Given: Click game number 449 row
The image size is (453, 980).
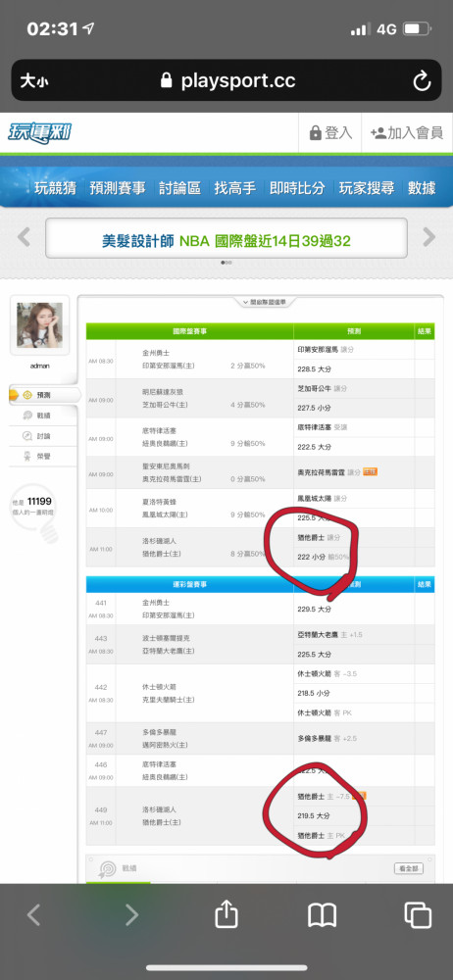Looking at the screenshot, I should click(x=101, y=810).
